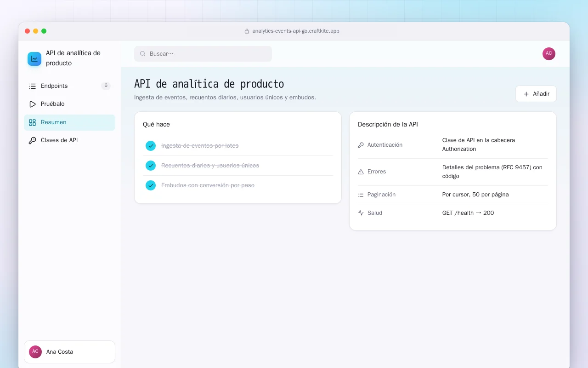
Task: Click the Paginación row label
Action: coord(381,195)
